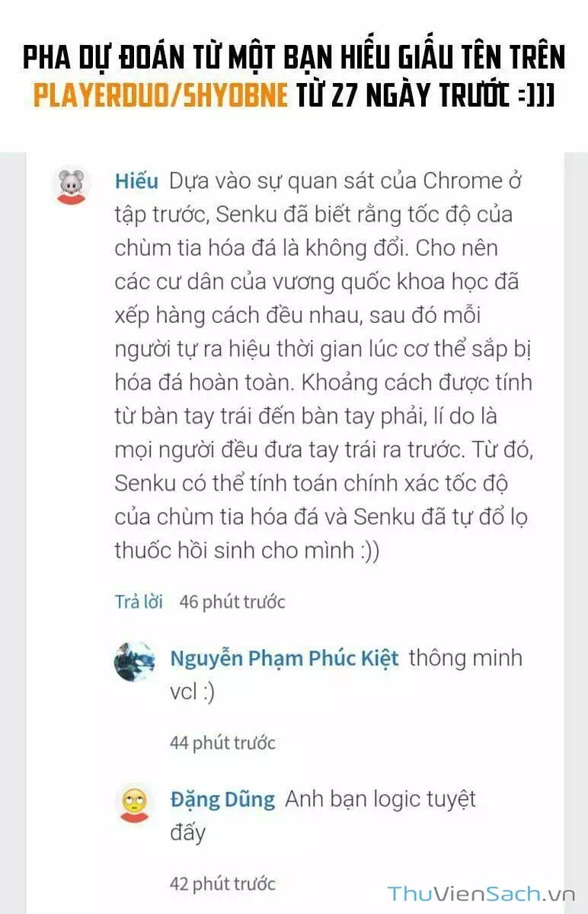Click Hiếu's mouse avatar icon
The width and height of the screenshot is (588, 914).
point(71,186)
